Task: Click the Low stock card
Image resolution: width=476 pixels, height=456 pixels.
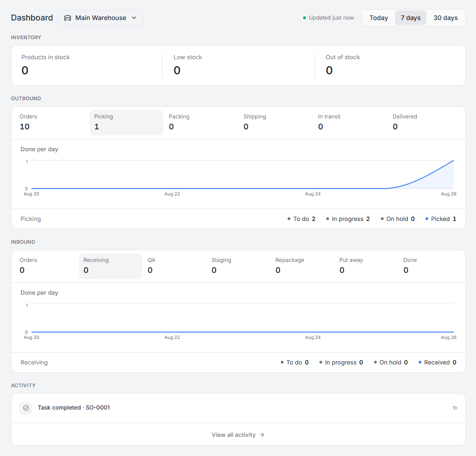Action: click(238, 65)
